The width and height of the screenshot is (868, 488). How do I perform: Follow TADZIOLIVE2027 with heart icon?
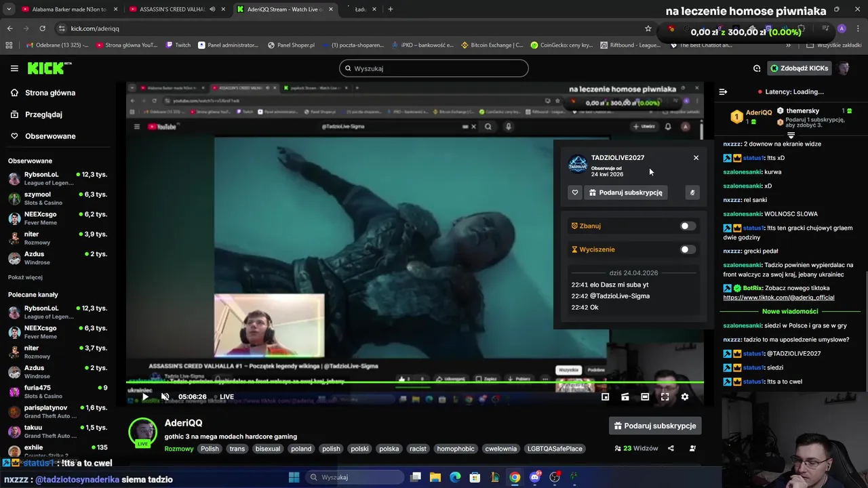click(575, 192)
